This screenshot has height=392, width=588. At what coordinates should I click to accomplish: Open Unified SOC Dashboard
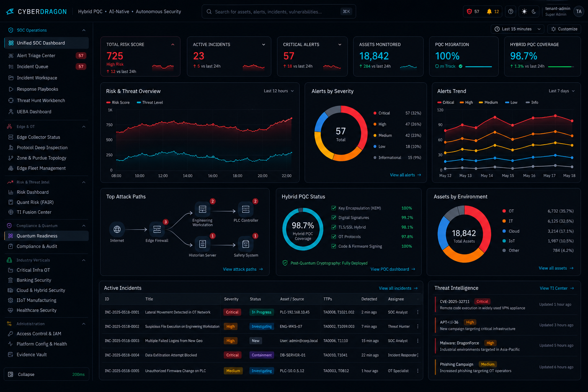[x=46, y=43]
